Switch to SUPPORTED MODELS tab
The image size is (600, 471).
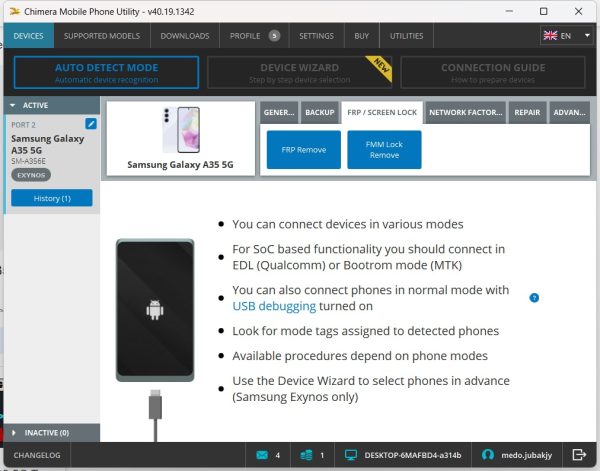(x=102, y=36)
